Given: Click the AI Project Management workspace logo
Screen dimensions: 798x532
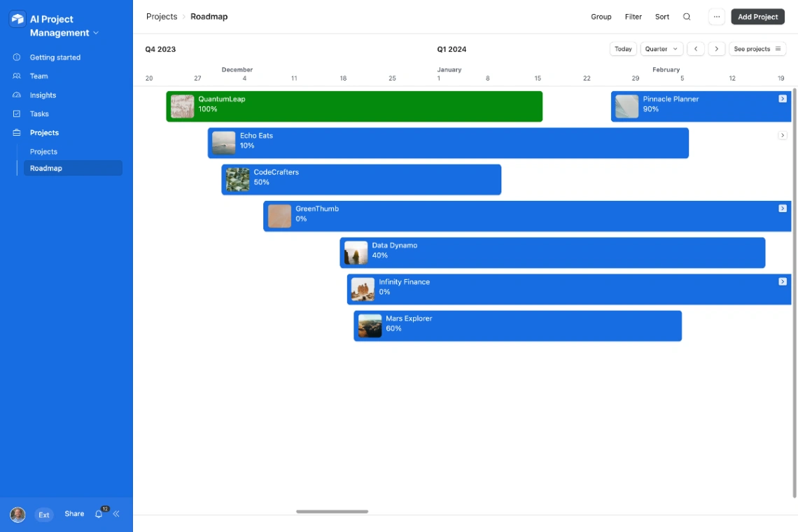Looking at the screenshot, I should coord(17,18).
